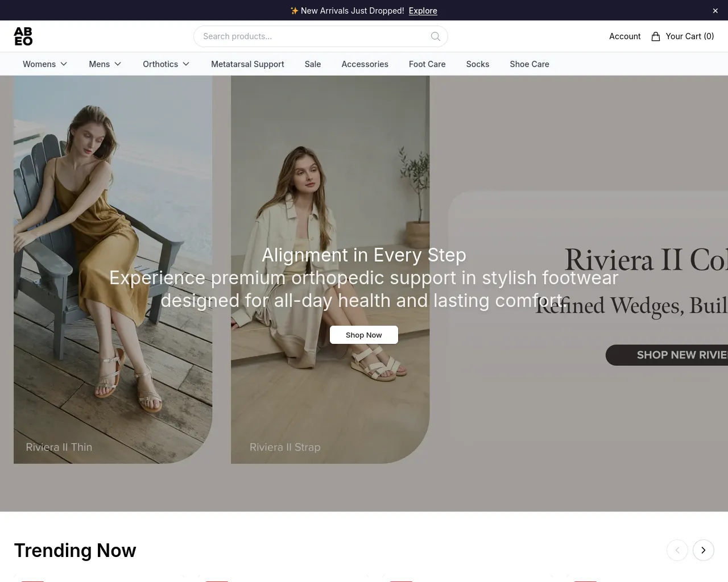Select the Socks category

click(478, 64)
